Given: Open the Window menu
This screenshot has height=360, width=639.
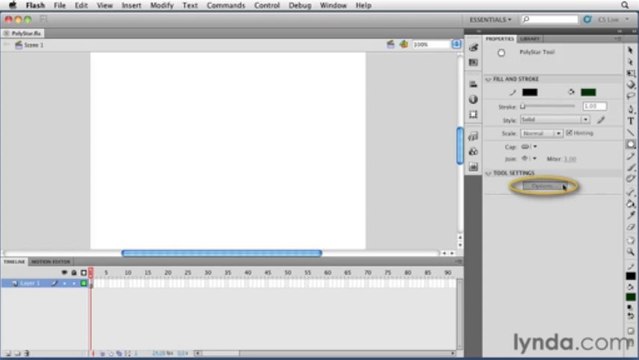Looking at the screenshot, I should (333, 5).
